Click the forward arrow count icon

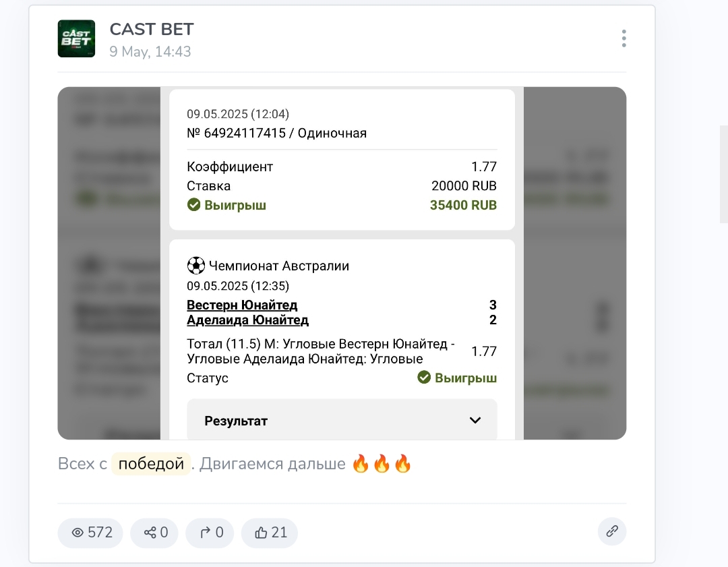205,533
